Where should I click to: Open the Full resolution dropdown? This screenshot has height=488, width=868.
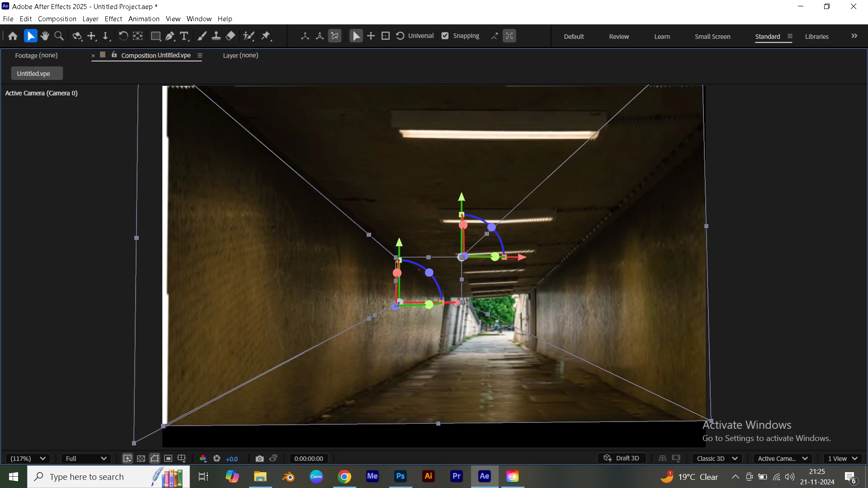click(86, 459)
